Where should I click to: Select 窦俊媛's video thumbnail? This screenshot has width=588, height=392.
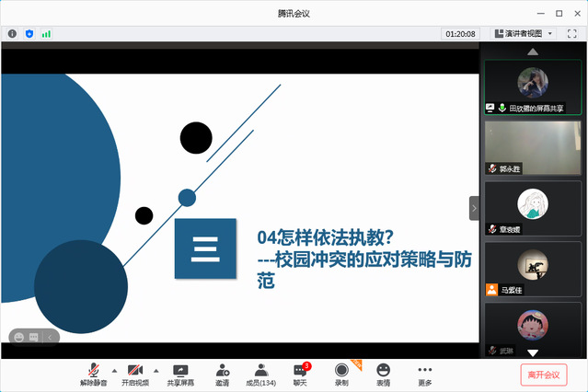click(x=533, y=209)
